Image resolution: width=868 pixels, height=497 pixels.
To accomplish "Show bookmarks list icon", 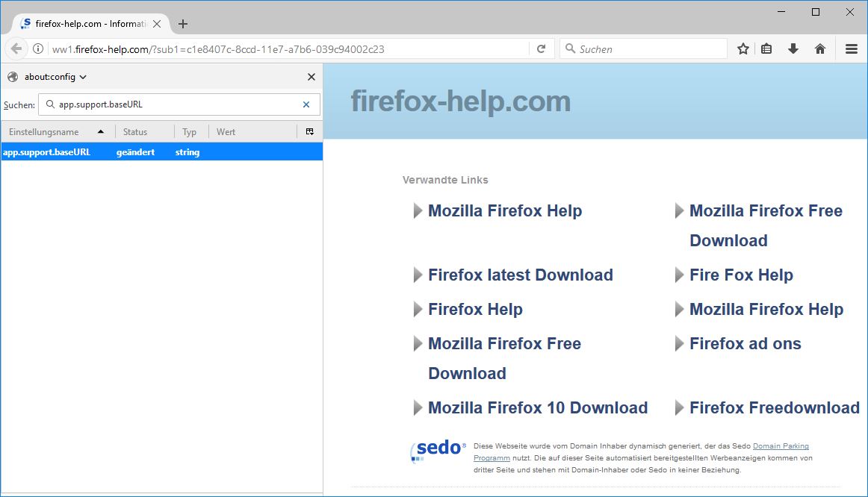I will pyautogui.click(x=766, y=49).
